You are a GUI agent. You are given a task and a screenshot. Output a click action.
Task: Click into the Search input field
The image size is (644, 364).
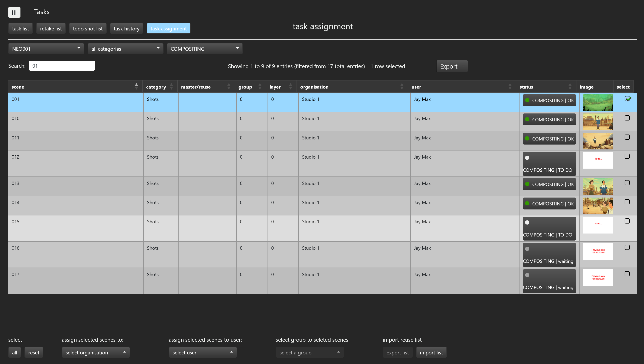pyautogui.click(x=62, y=66)
